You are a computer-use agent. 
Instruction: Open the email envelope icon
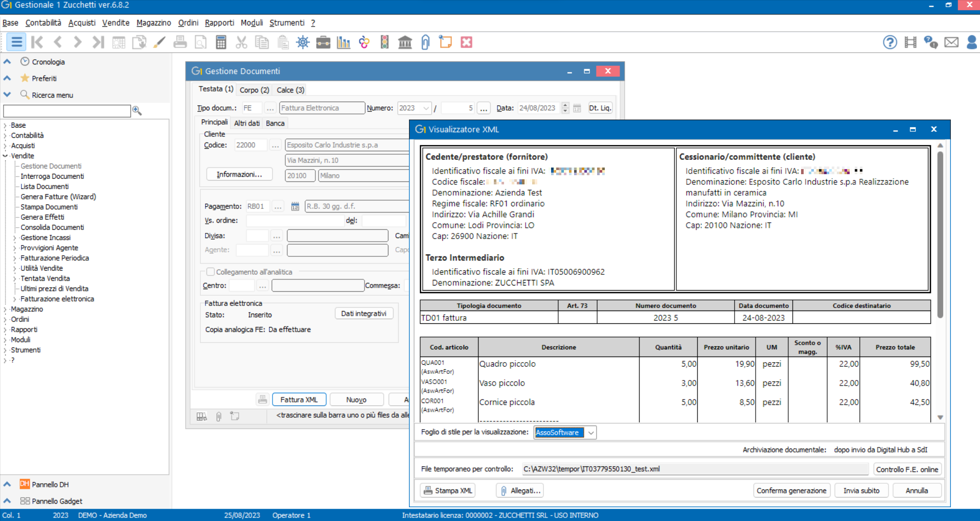pos(951,42)
